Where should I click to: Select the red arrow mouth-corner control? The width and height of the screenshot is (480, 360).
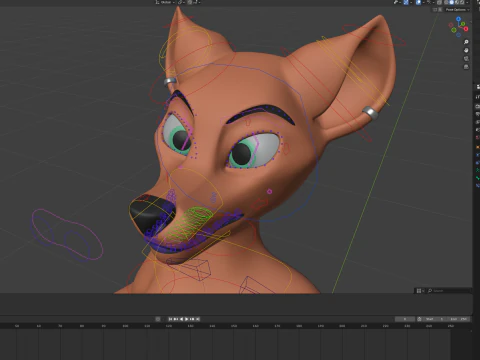(260, 203)
